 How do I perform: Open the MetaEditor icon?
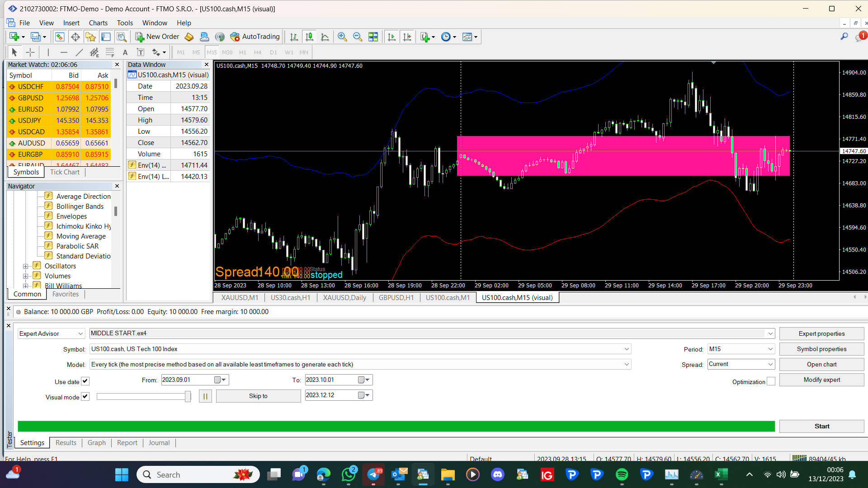[189, 37]
